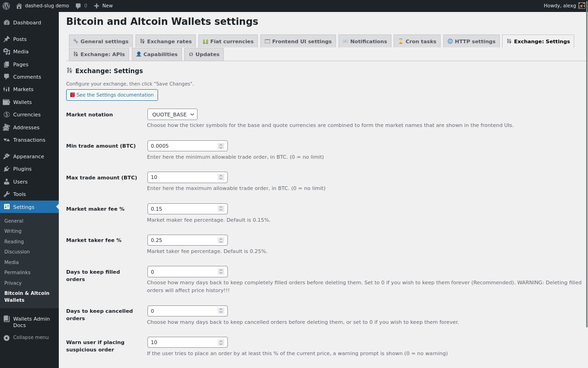Click the Users person icon
The width and height of the screenshot is (588, 368).
click(6, 182)
